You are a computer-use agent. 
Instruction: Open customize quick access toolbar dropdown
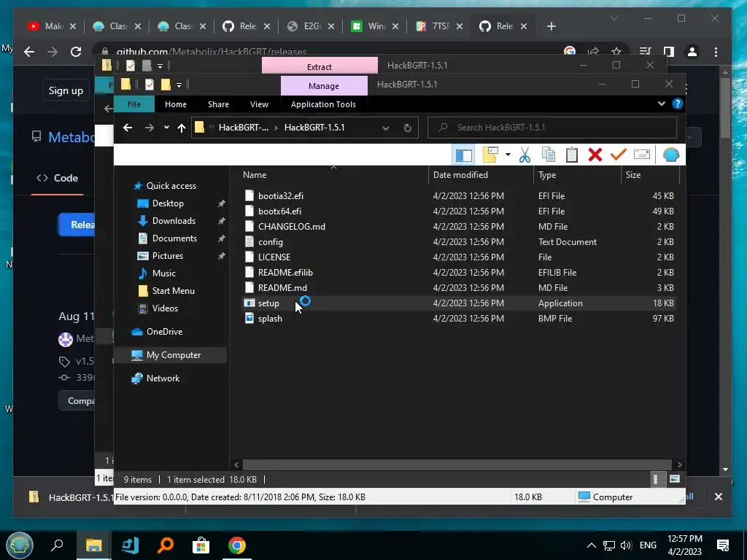179,85
